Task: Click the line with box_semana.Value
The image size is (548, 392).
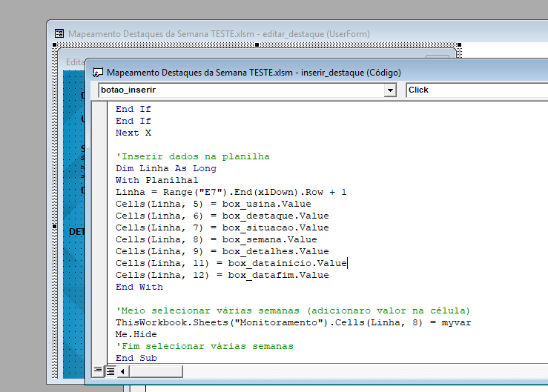Action: click(217, 239)
